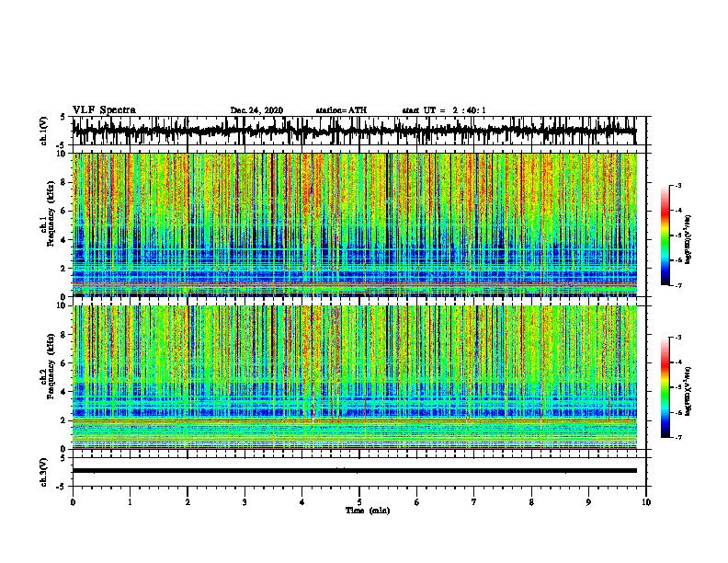728x563 pixels.
Task: Click the 'station=ATH' header label
Action: point(341,110)
